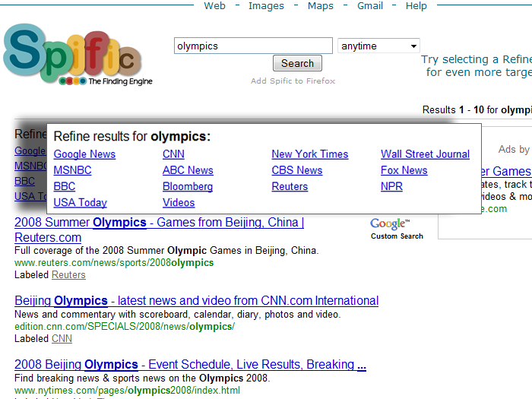Open the Maps link in top navigation
This screenshot has height=399, width=532.
pos(320,6)
